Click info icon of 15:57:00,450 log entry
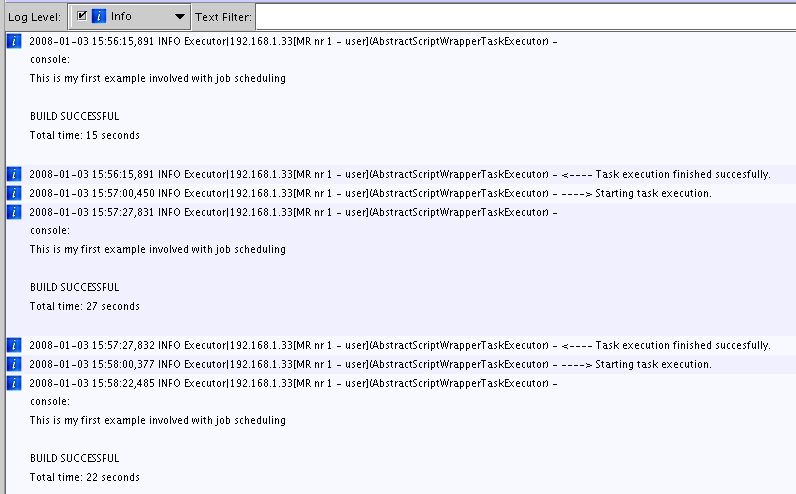Viewport: 796px width, 494px height. [x=14, y=193]
